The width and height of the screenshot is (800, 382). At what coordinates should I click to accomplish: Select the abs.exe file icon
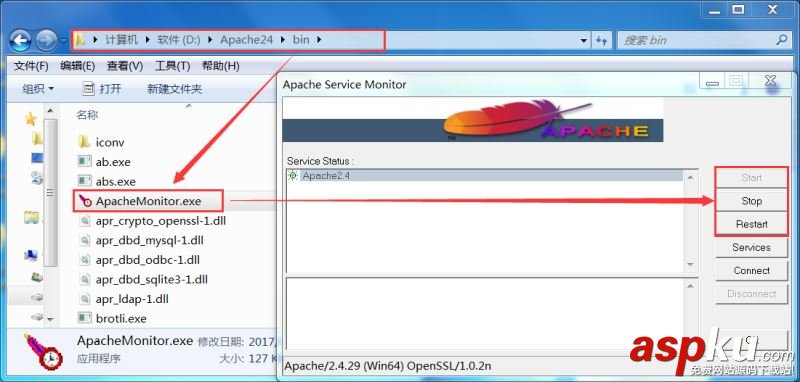84,181
